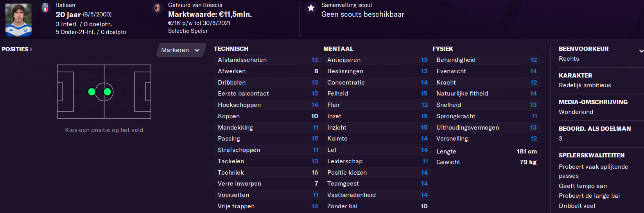The width and height of the screenshot is (644, 213).
Task: Click the MENTAAL column heading
Action: (338, 49)
